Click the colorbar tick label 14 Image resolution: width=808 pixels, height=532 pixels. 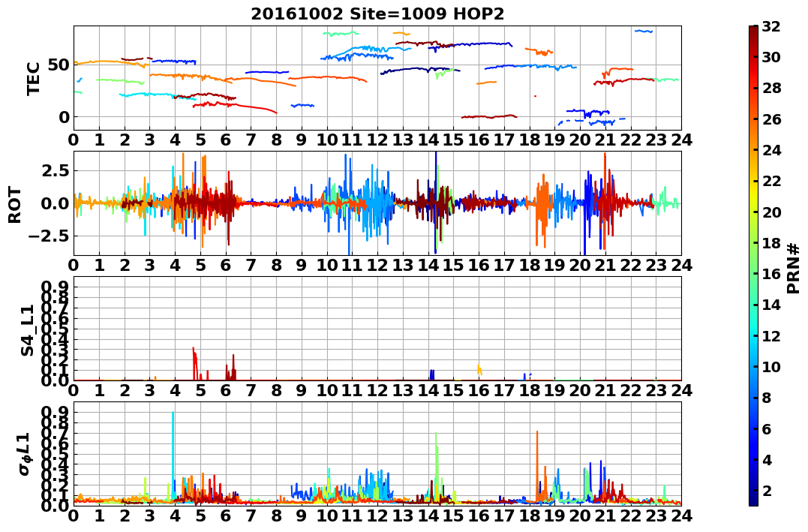(771, 305)
